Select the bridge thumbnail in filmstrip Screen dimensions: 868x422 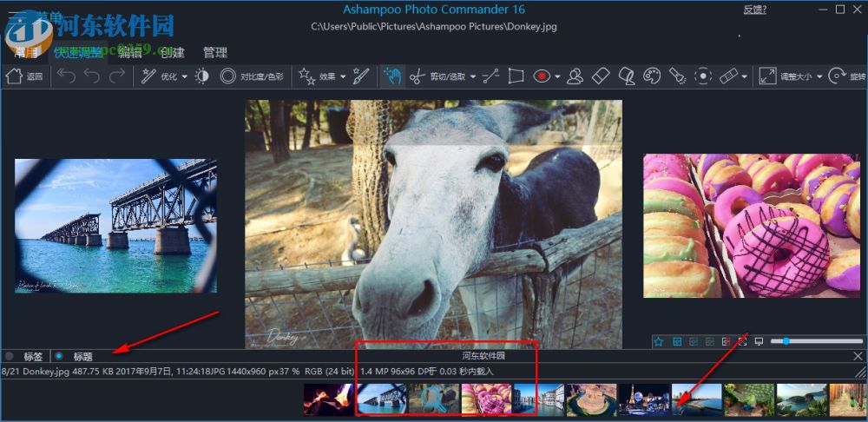tap(381, 399)
